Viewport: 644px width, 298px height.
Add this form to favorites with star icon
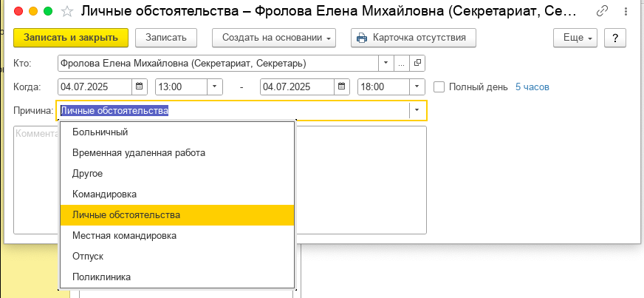click(67, 12)
